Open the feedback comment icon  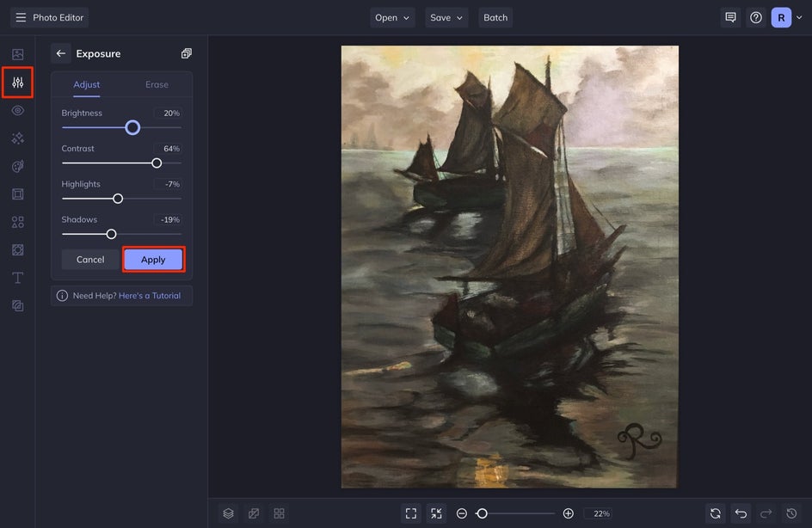point(730,17)
